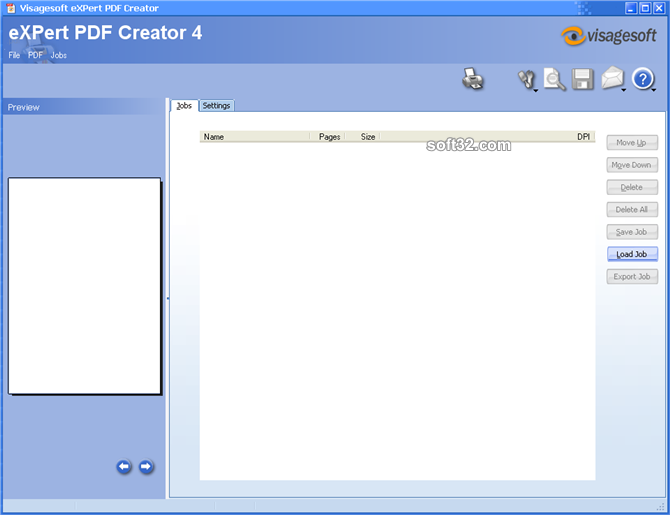Click the blank preview page thumbnail
The width and height of the screenshot is (670, 515).
tap(85, 285)
